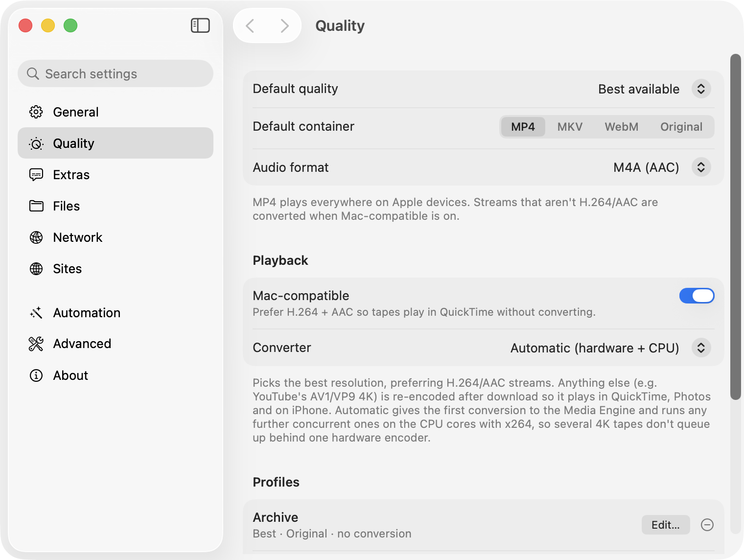This screenshot has width=744, height=560.
Task: Open the General settings section
Action: 116,112
